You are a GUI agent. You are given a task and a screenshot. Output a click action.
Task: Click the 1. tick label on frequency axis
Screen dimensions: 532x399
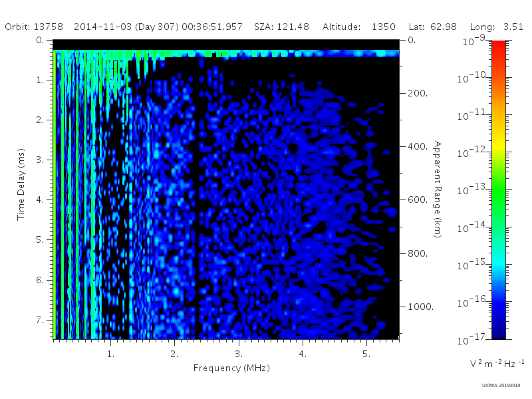pyautogui.click(x=110, y=354)
